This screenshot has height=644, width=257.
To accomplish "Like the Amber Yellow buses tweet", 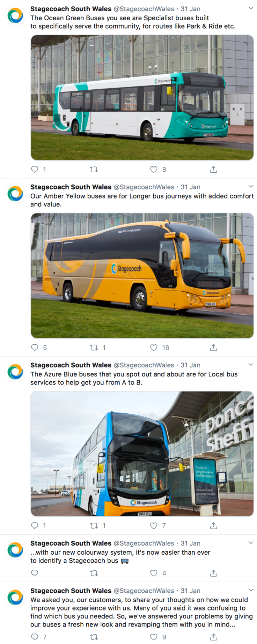I will 154,347.
